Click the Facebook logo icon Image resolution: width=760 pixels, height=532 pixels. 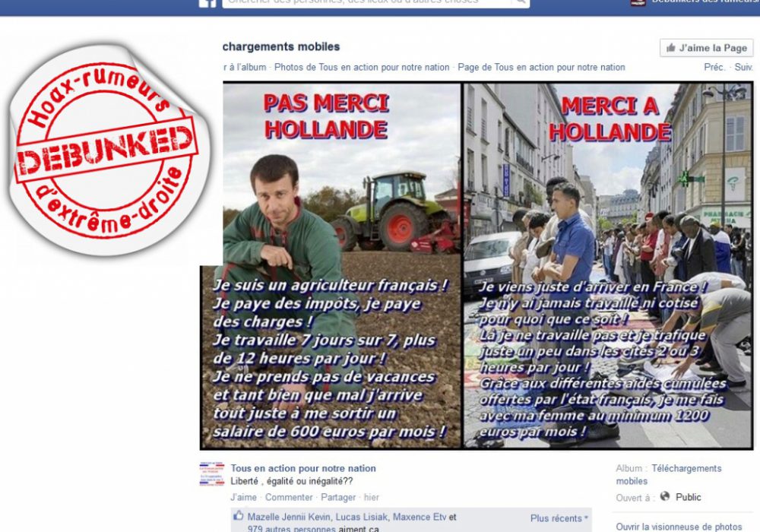coord(207,3)
